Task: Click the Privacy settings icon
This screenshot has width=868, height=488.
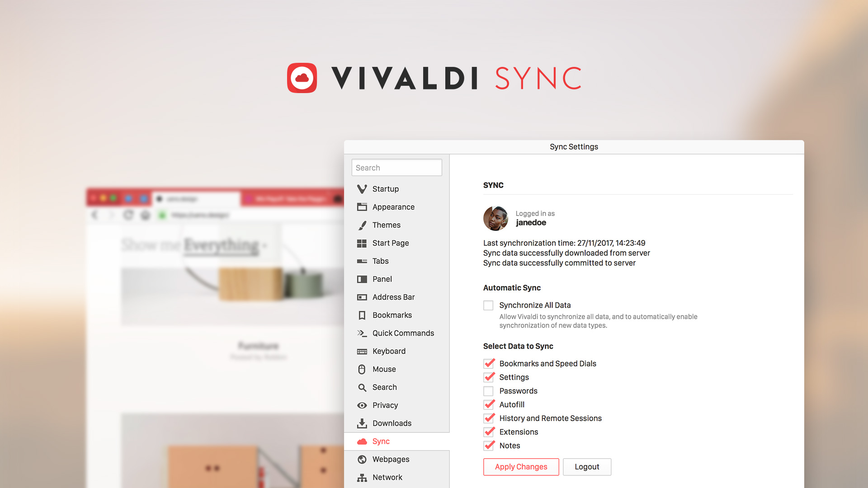Action: click(x=363, y=405)
